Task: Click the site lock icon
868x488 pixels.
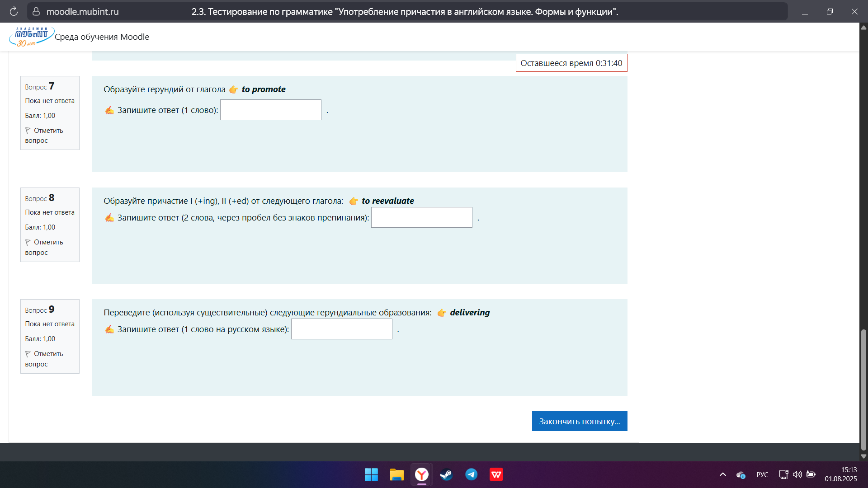Action: [x=36, y=11]
